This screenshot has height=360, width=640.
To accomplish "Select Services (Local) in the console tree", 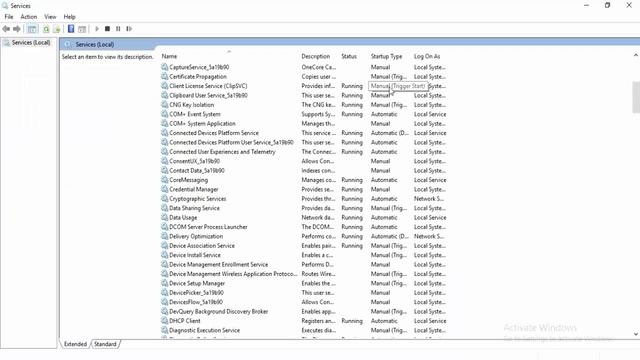I will point(31,42).
